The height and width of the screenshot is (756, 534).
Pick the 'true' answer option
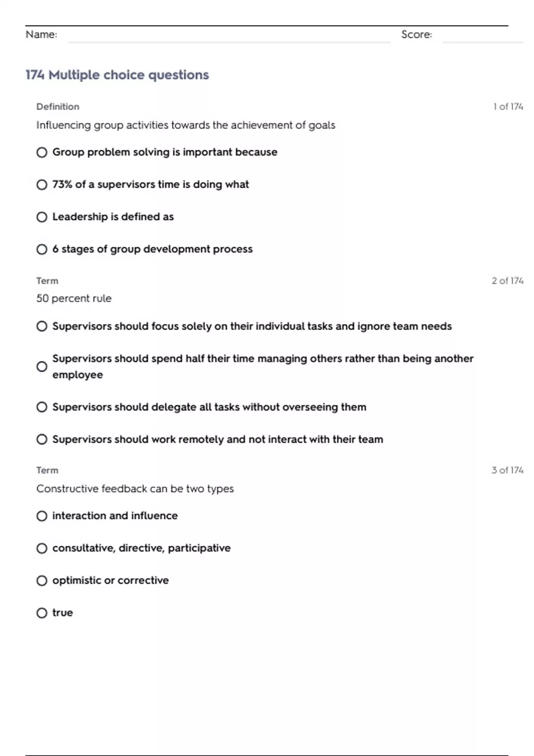coord(42,613)
